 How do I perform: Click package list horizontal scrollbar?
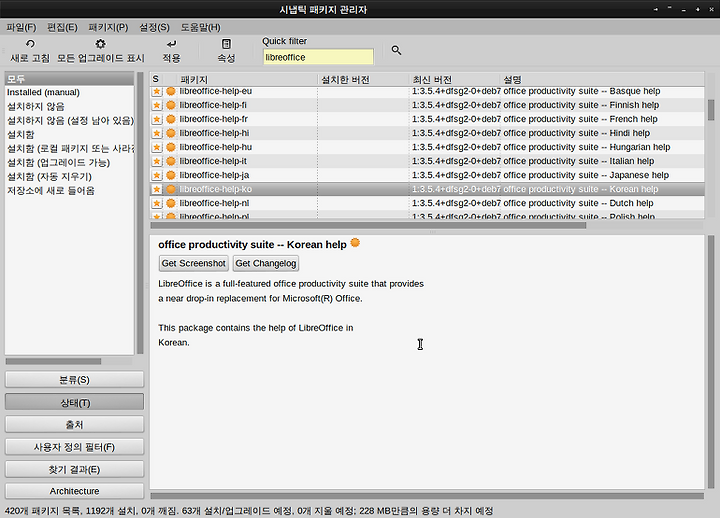[x=368, y=225]
